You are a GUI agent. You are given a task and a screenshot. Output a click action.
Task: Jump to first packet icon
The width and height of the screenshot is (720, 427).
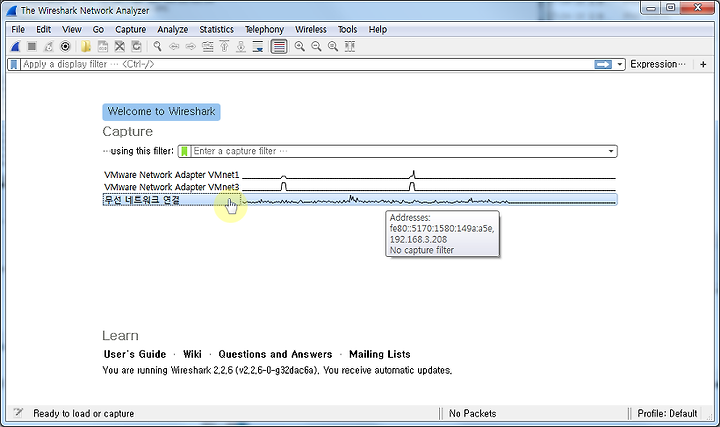224,46
